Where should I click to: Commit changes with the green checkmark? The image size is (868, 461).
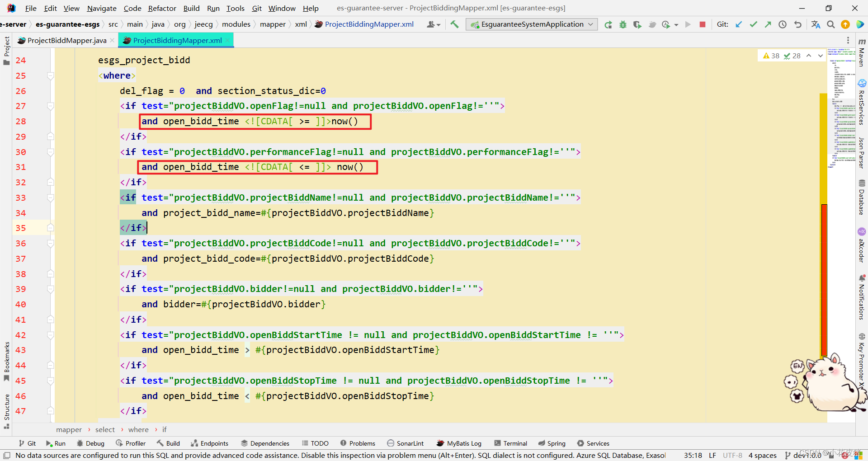[753, 24]
